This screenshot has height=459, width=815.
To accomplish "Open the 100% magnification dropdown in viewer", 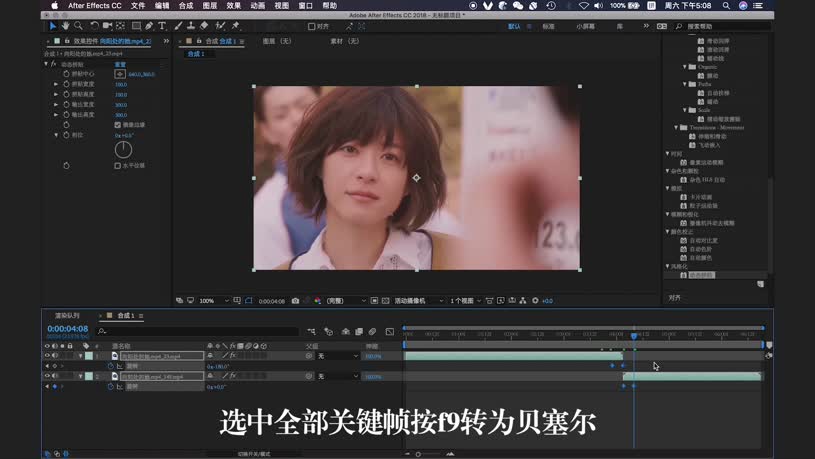I will [214, 300].
